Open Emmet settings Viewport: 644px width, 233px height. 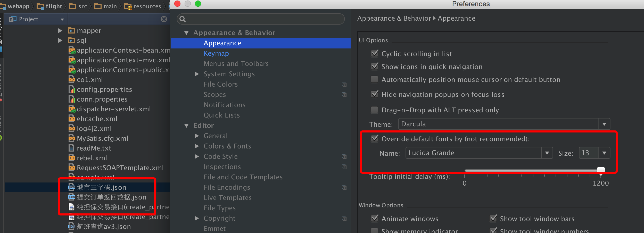tap(215, 229)
